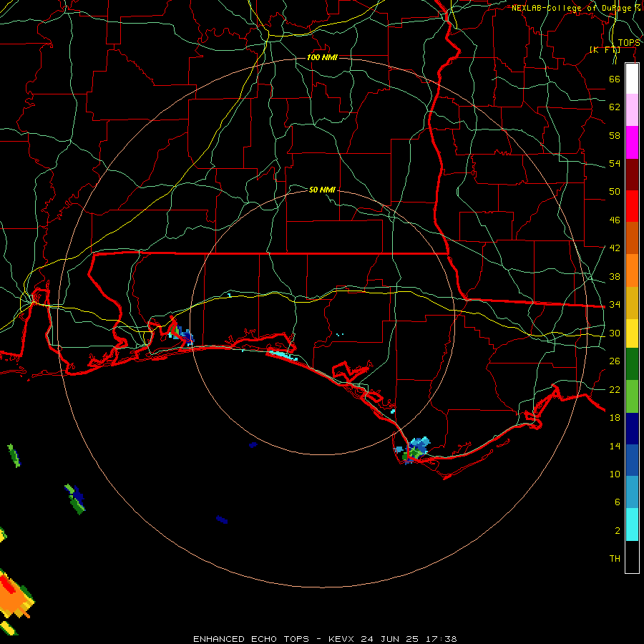Click the 'NEXLAB-College of DuPage' credit text
The height and width of the screenshot is (644, 644).
coord(573,8)
